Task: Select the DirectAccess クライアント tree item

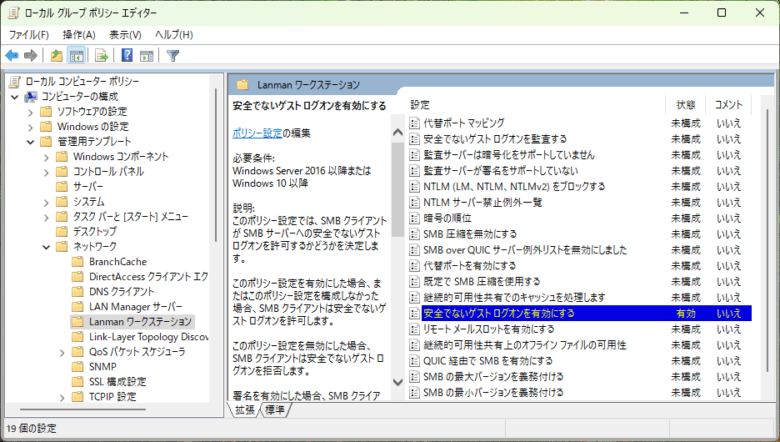Action: point(148,276)
